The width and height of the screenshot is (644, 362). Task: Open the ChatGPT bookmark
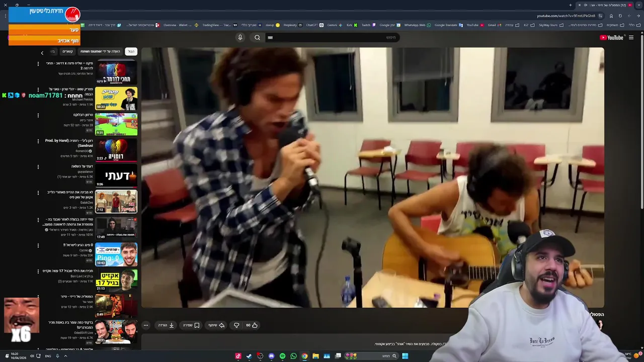[x=314, y=25]
